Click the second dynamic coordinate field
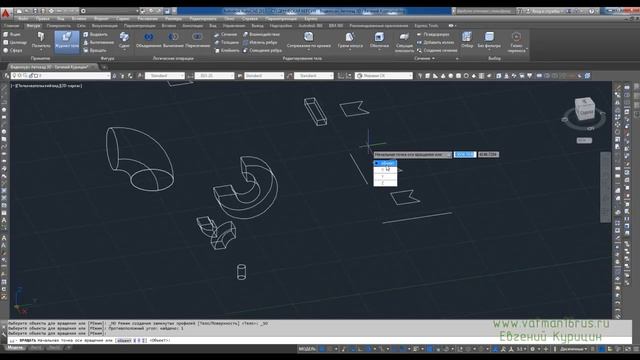640x360 pixels. pyautogui.click(x=489, y=155)
